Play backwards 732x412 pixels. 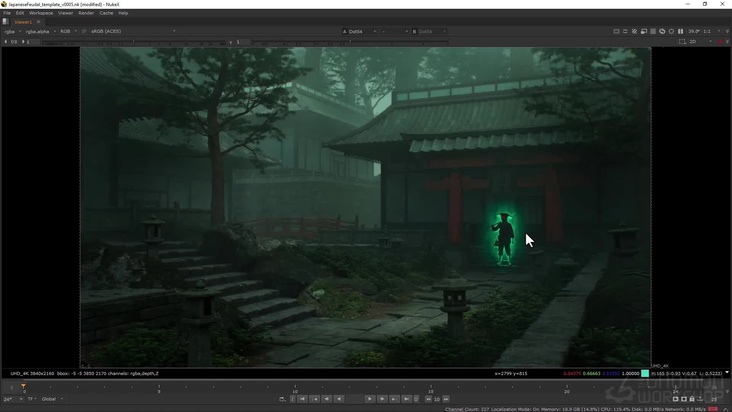coord(339,399)
